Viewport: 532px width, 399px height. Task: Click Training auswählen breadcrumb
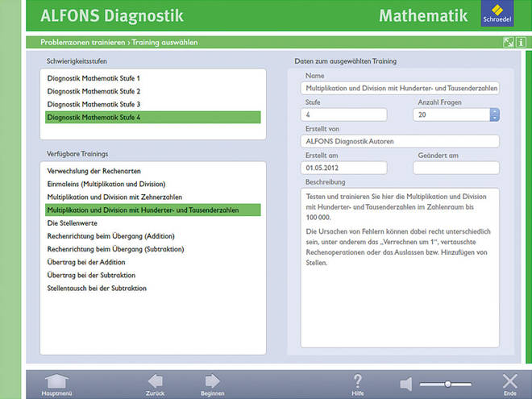click(x=164, y=43)
